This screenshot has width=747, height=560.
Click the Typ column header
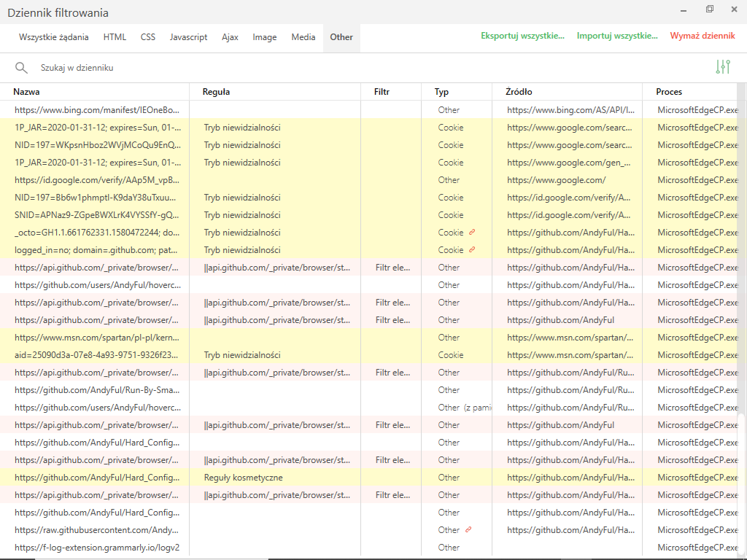point(441,92)
